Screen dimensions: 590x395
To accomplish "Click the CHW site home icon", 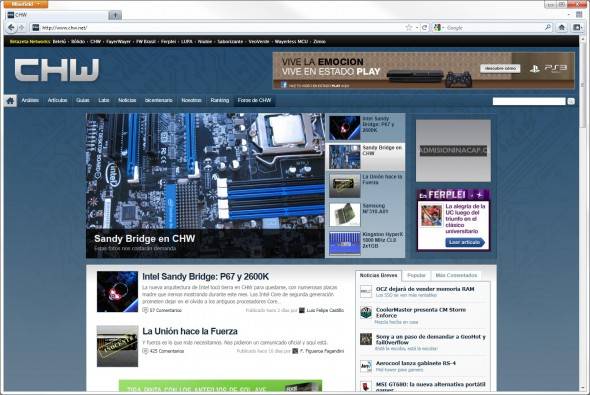I will (11, 100).
